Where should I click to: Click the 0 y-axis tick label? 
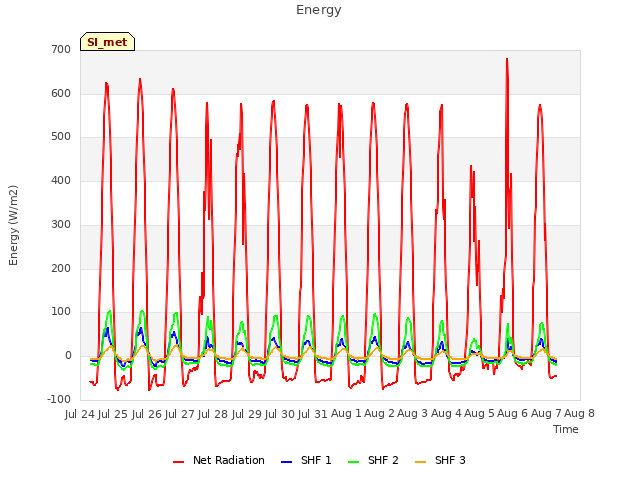(x=68, y=356)
